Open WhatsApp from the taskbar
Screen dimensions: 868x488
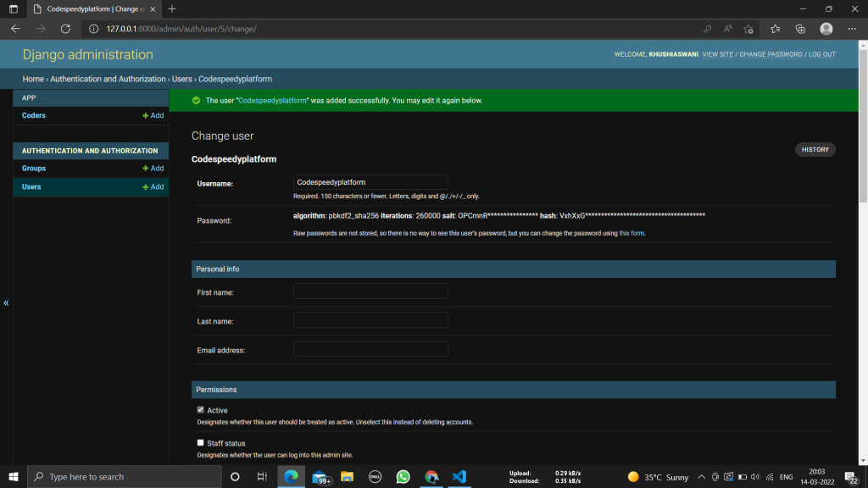[403, 476]
